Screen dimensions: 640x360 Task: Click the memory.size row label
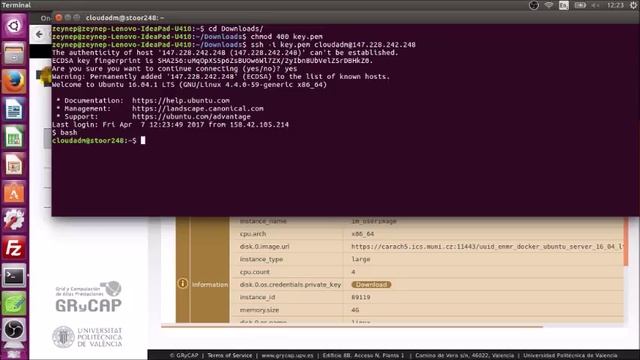(259, 310)
